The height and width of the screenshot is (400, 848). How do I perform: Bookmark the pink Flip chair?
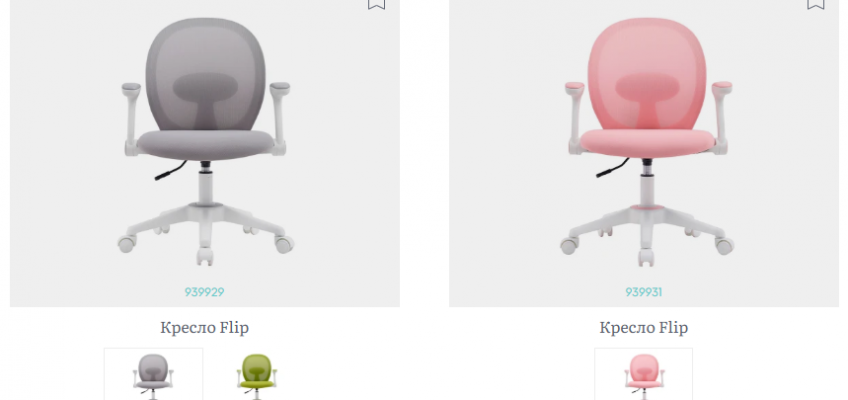coord(816,4)
